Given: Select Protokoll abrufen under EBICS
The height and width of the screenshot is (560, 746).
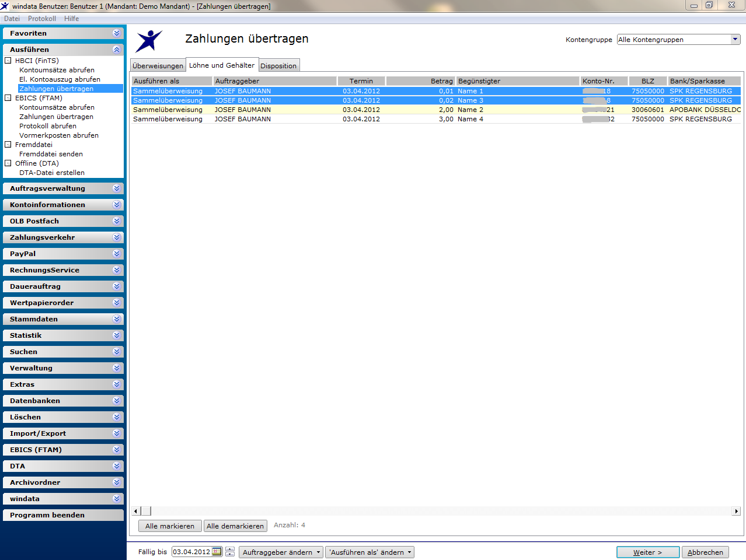Looking at the screenshot, I should [x=48, y=126].
